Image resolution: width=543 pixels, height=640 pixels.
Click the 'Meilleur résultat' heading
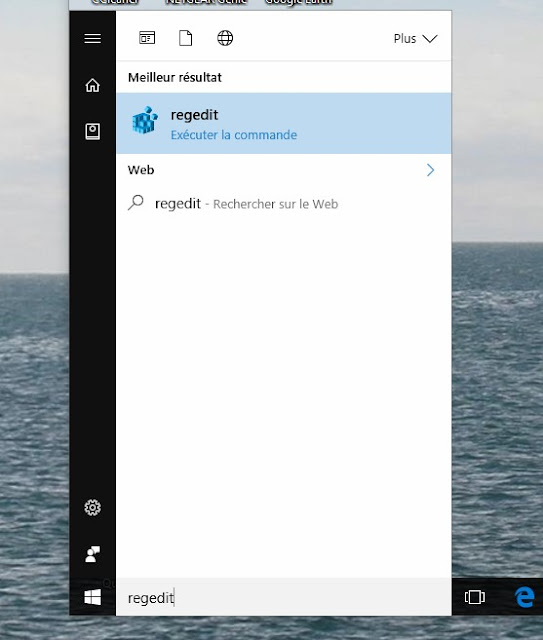point(175,77)
